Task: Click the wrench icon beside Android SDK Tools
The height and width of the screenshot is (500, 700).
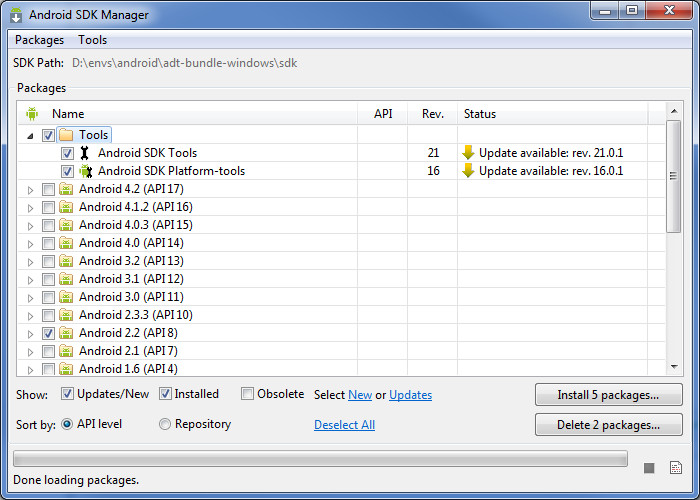Action: click(x=84, y=153)
